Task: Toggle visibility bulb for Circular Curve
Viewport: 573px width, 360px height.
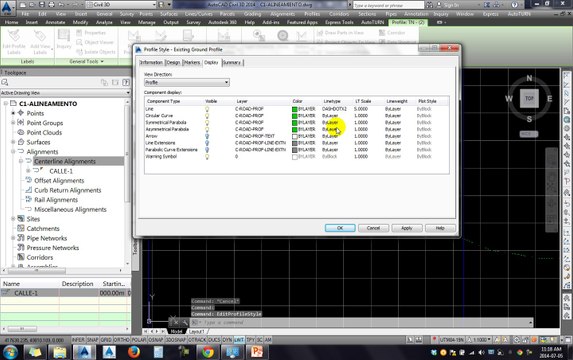Action: [207, 116]
